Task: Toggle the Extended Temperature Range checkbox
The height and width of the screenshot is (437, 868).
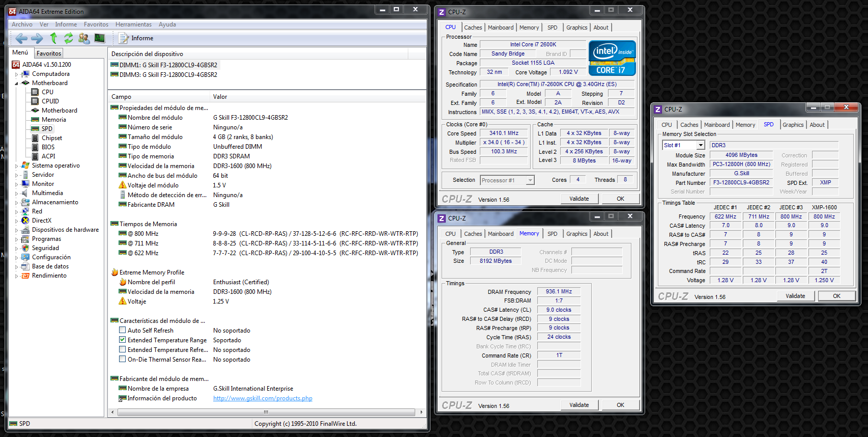Action: 123,340
